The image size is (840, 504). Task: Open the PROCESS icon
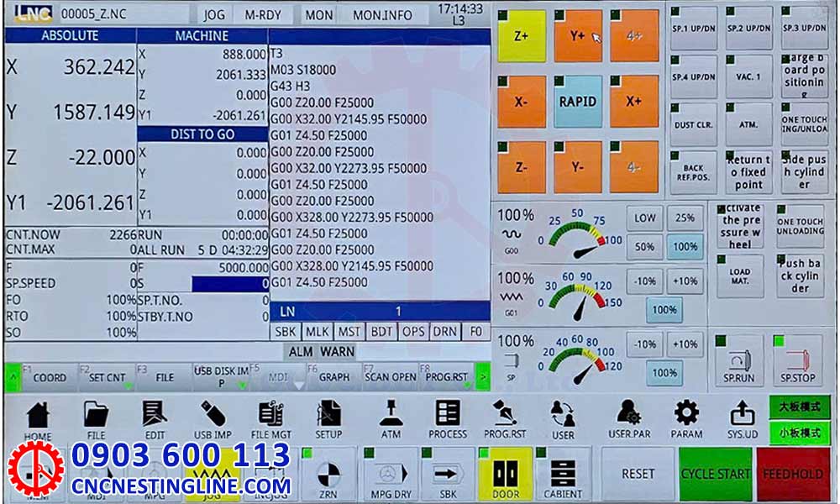pos(448,419)
